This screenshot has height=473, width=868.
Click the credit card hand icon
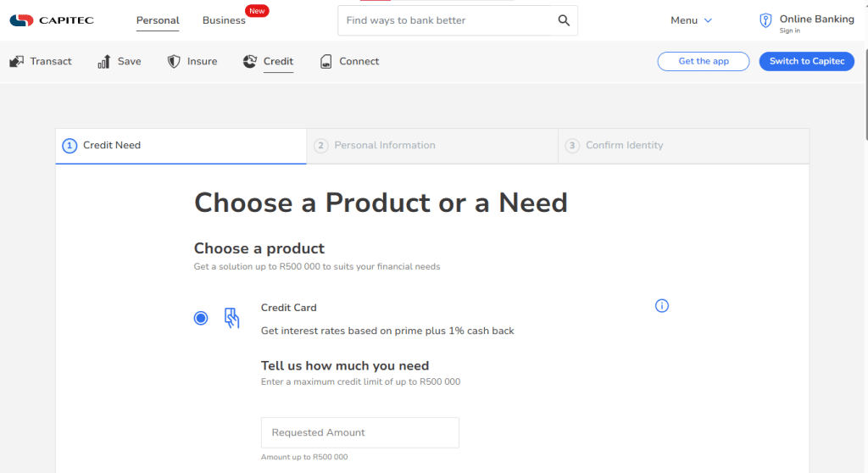(x=232, y=318)
